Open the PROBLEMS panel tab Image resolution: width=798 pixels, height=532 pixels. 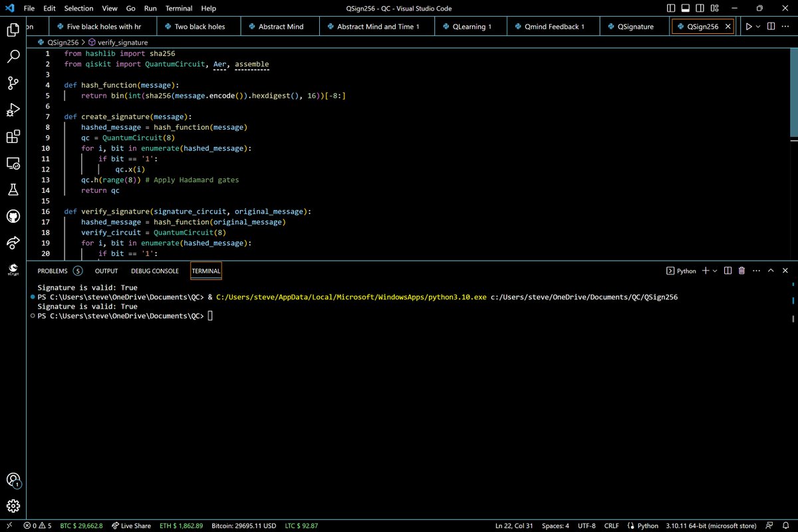(x=53, y=271)
